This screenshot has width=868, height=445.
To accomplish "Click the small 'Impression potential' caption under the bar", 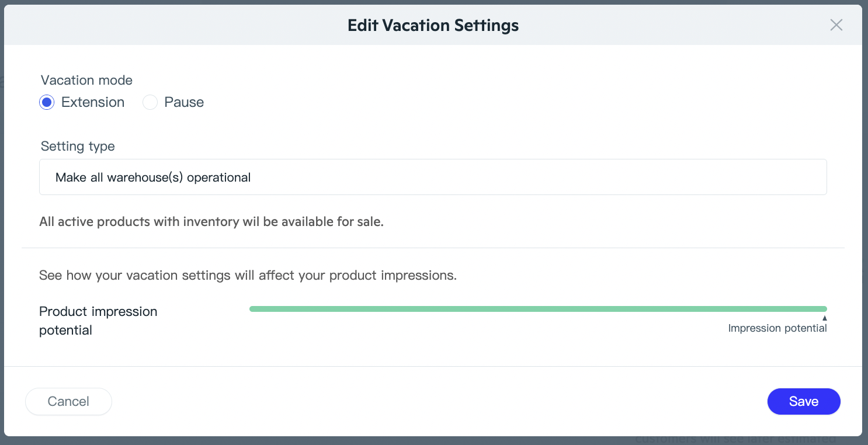I will click(x=777, y=328).
